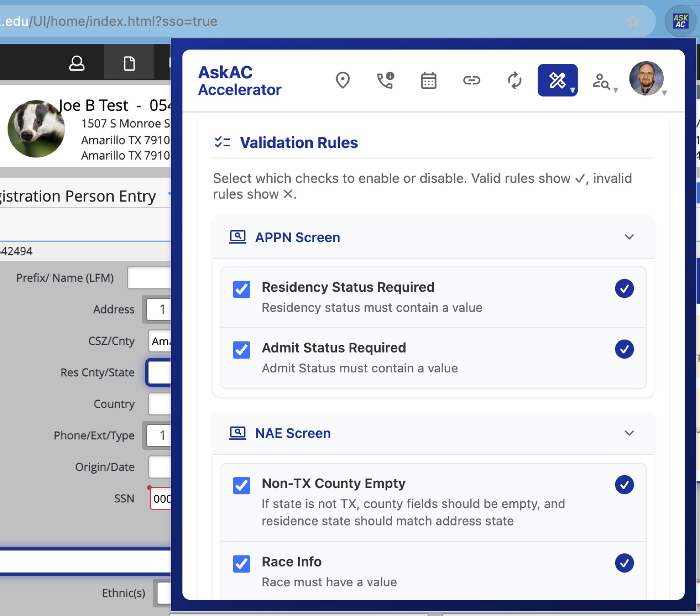The height and width of the screenshot is (616, 700).
Task: Click the SSN input field
Action: 161,498
